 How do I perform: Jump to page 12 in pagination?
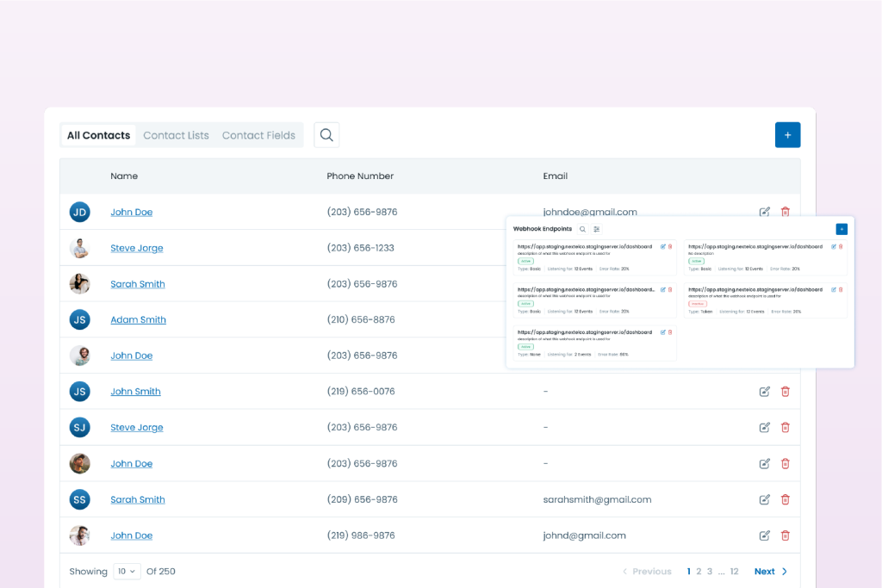[734, 572]
